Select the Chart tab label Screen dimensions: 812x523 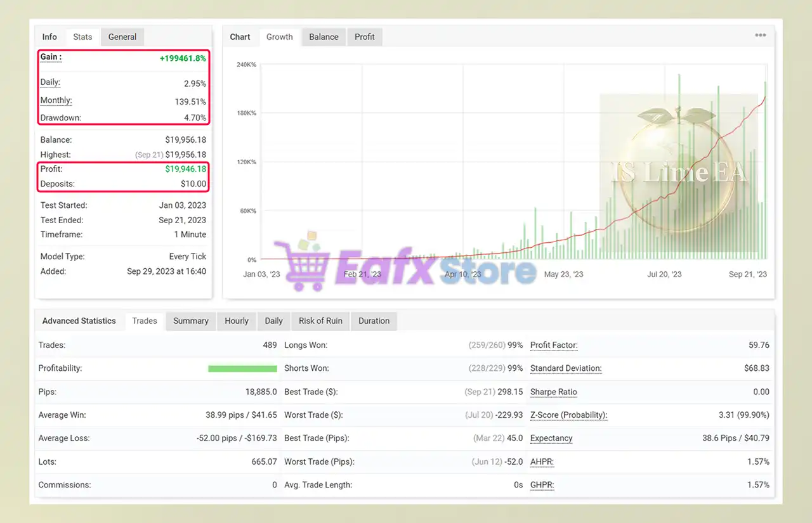[240, 37]
